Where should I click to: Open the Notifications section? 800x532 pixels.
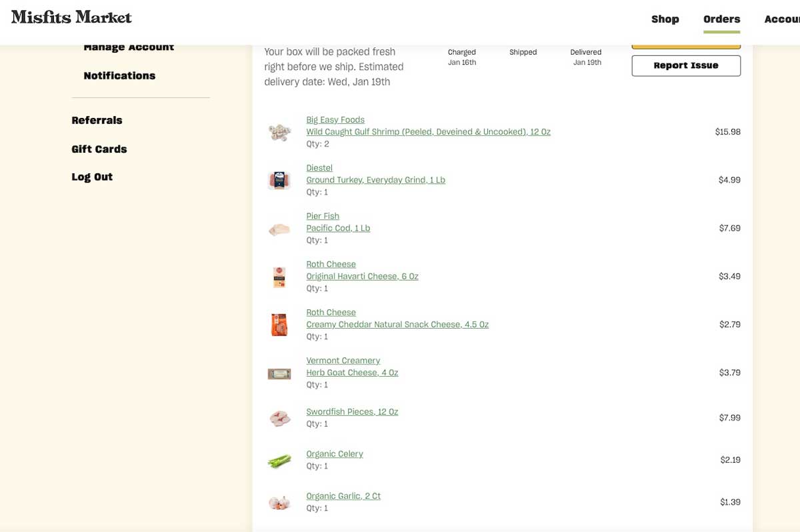(119, 75)
